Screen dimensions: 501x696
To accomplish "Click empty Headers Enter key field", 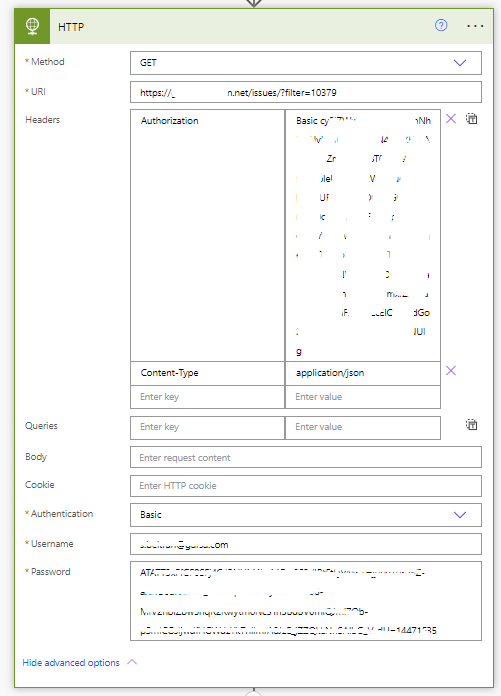I will tap(207, 397).
